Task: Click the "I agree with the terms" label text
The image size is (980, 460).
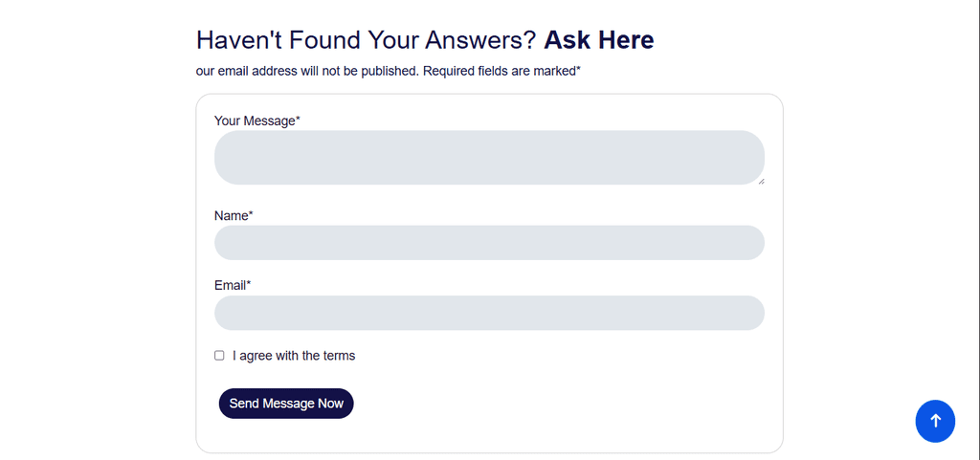Action: (294, 356)
